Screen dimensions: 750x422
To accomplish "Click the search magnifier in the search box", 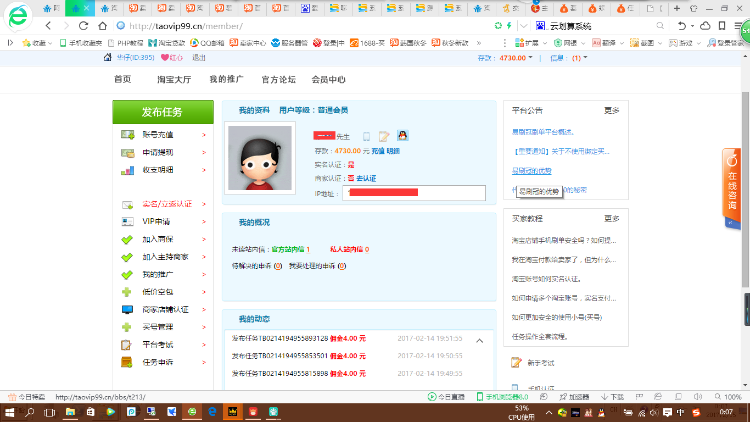I will point(660,26).
